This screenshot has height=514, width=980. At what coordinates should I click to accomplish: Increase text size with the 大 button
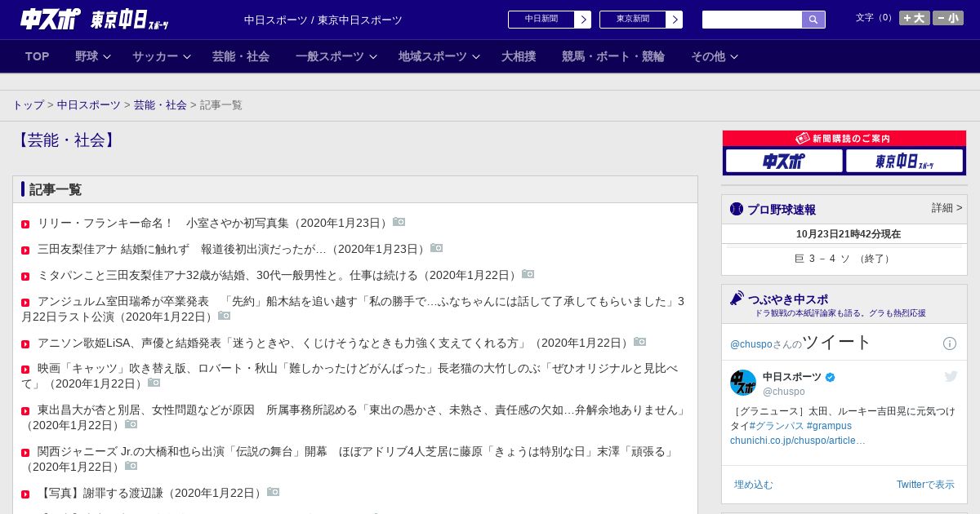tap(915, 18)
